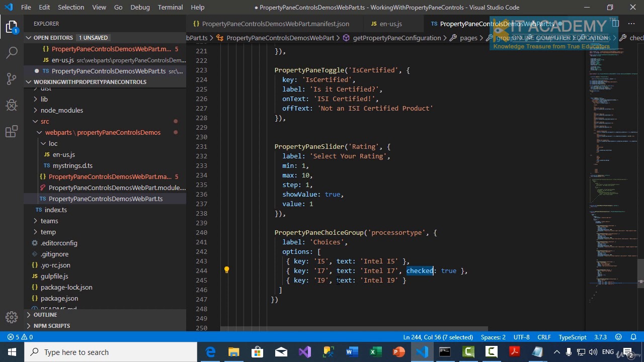Screen dimensions: 644x362
Task: Open the Search view in activity bar
Action: click(12, 52)
